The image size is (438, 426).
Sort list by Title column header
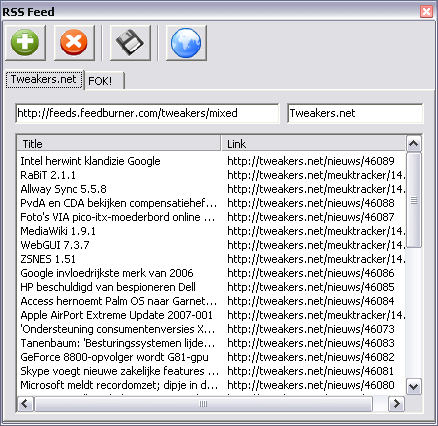(x=119, y=144)
